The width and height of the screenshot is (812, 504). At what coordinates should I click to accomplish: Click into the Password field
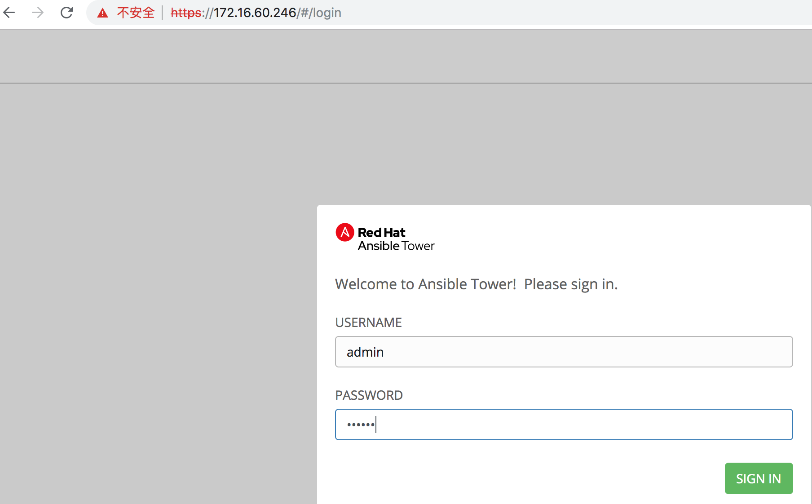coord(564,424)
